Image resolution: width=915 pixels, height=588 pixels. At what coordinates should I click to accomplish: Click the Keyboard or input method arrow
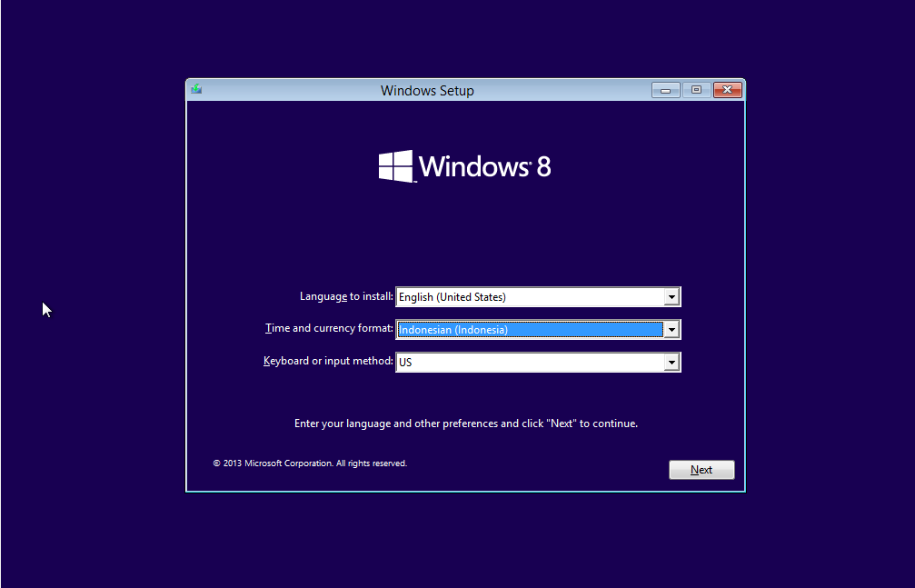pos(671,362)
